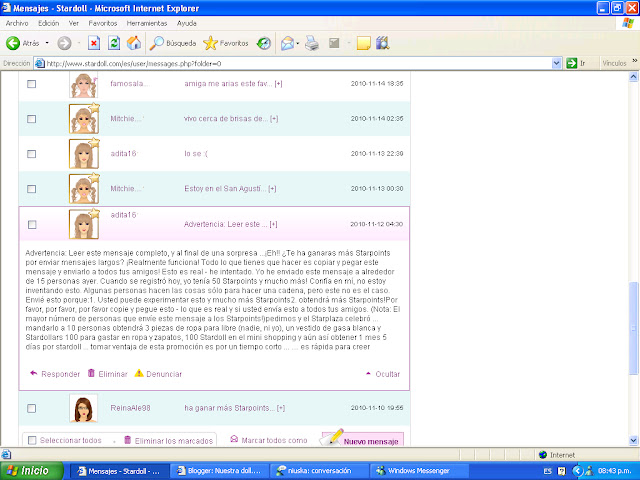This screenshot has height=480, width=640.
Task: Open the Inicio start button
Action: [31, 471]
